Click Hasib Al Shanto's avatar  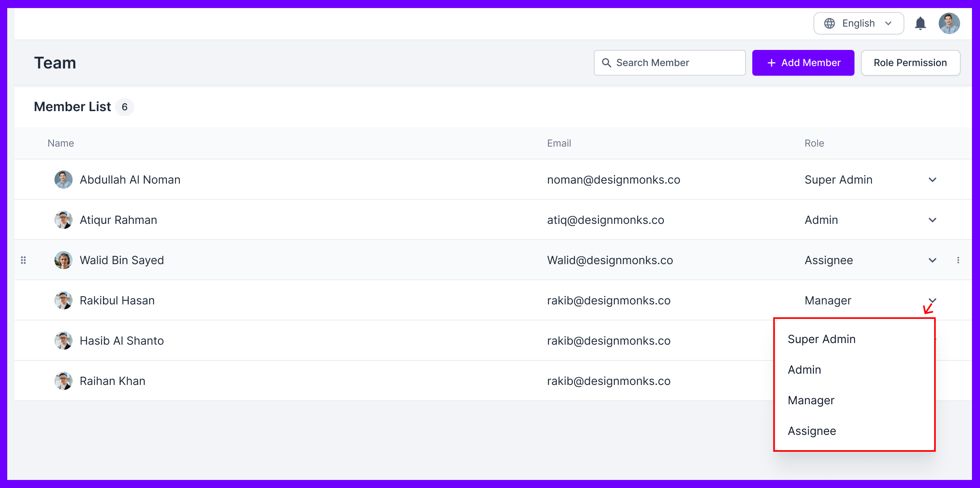tap(64, 341)
